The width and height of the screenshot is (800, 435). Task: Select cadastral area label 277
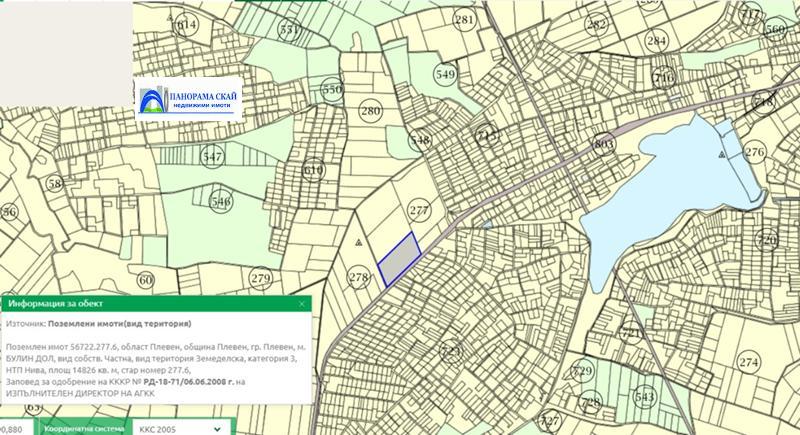point(419,210)
